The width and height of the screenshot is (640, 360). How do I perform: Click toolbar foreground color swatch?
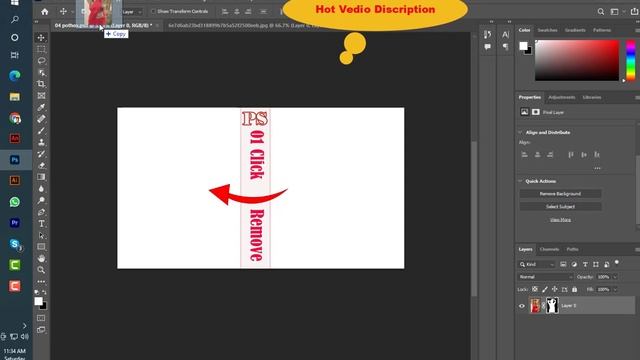[x=38, y=301]
